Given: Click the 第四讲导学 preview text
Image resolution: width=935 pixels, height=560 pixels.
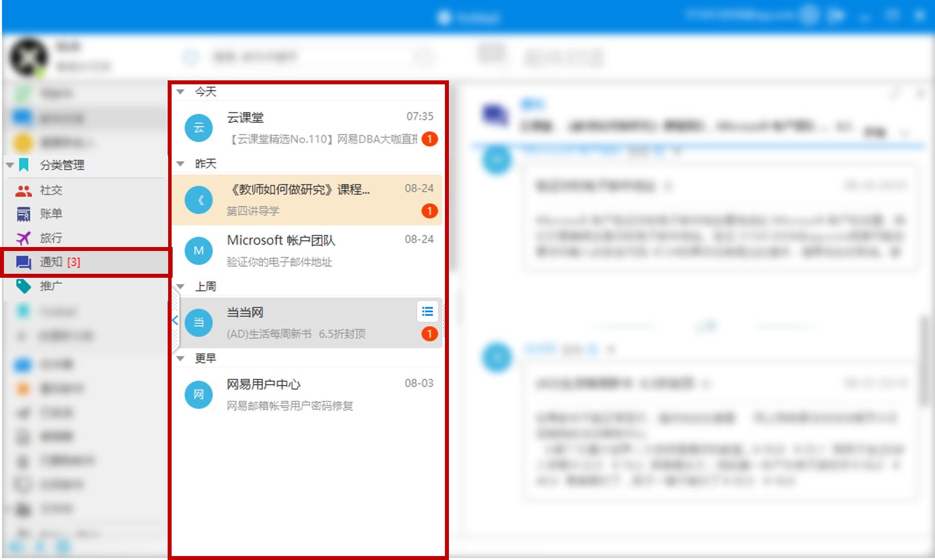Looking at the screenshot, I should (253, 211).
